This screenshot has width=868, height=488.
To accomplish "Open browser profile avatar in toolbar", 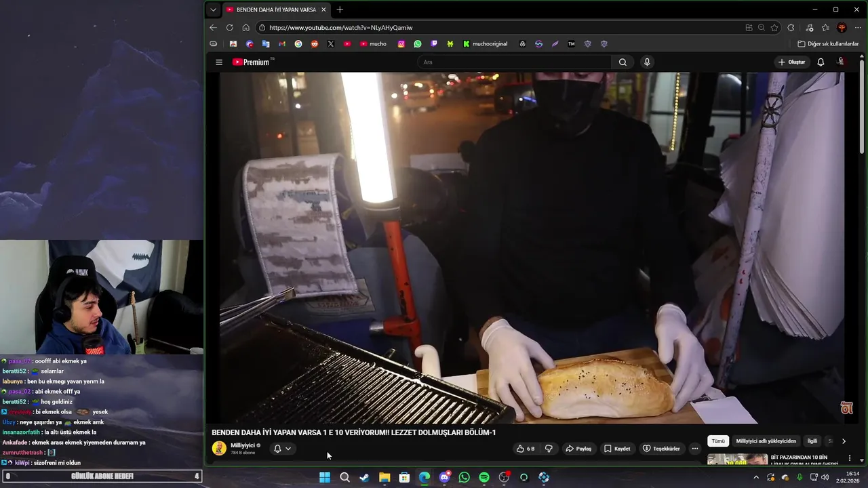I will pyautogui.click(x=842, y=28).
